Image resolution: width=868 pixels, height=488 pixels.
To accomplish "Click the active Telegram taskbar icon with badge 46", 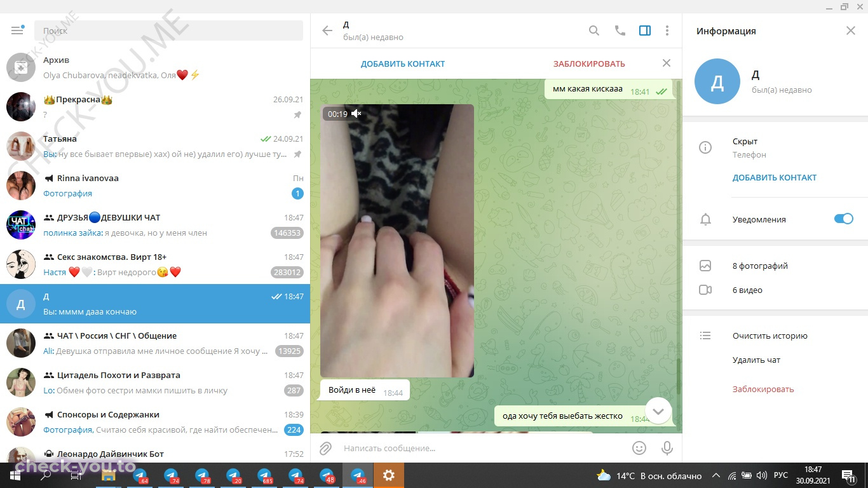I will pos(358,475).
